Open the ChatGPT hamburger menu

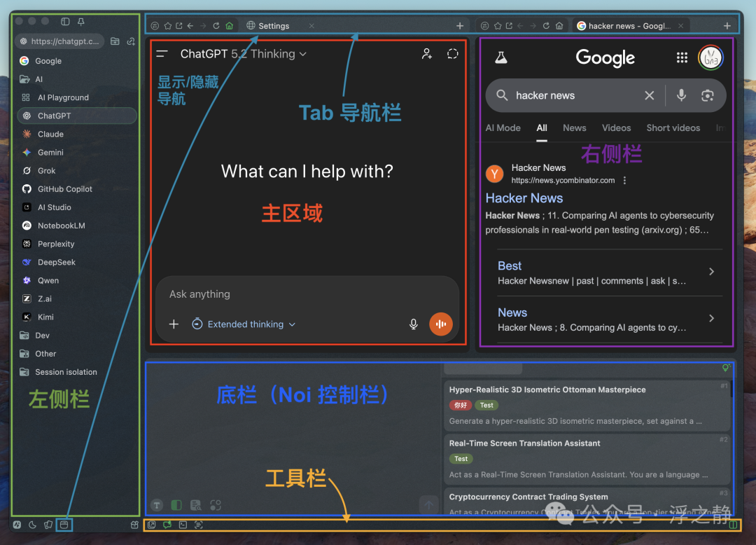coord(162,54)
